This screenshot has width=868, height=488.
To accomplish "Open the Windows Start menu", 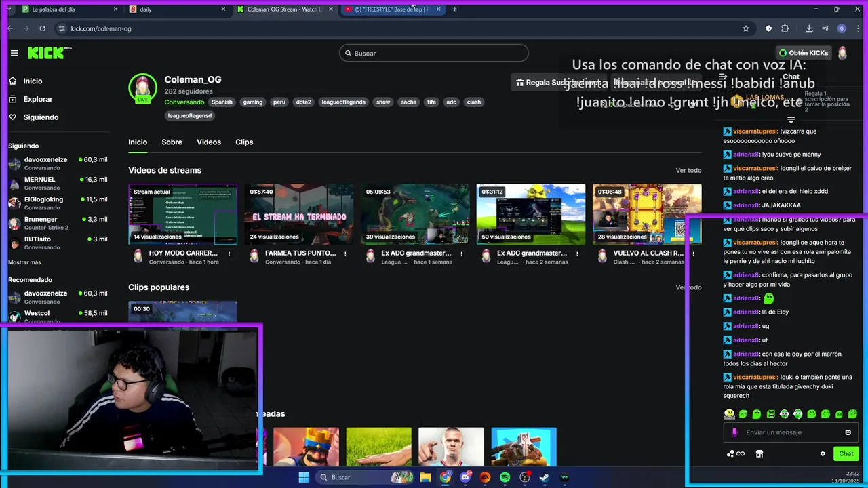I will tap(304, 477).
